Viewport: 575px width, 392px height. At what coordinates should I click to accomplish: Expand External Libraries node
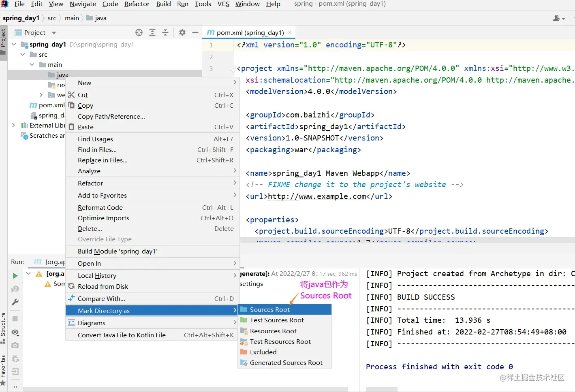coord(14,125)
